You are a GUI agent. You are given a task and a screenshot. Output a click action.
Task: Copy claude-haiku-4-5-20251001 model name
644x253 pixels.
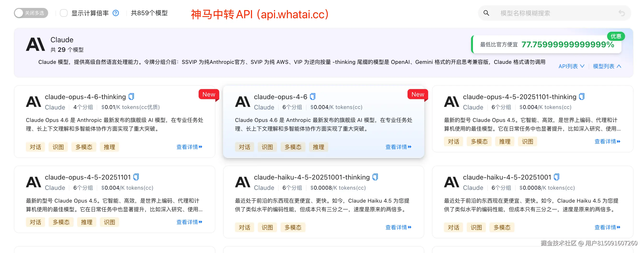click(557, 177)
